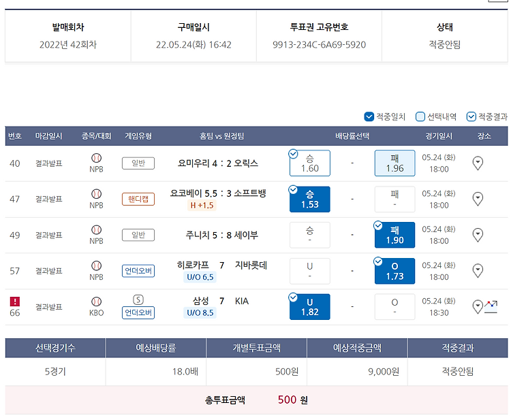Open venue location pin for game 66
This screenshot has height=420, width=511.
(x=478, y=307)
